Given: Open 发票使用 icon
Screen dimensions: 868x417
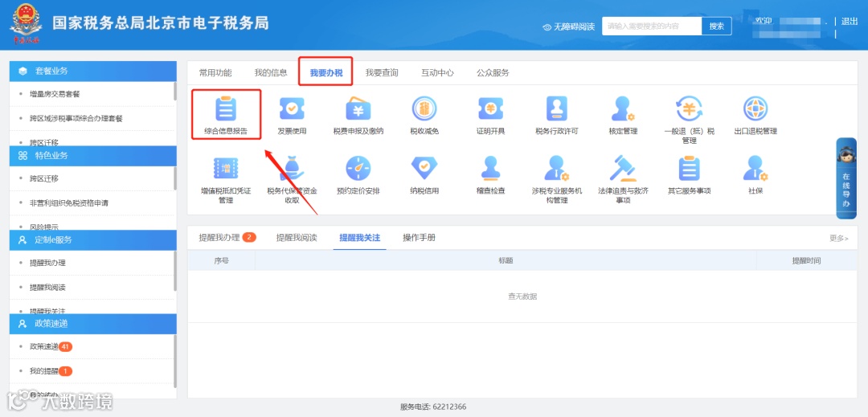Looking at the screenshot, I should click(x=292, y=108).
